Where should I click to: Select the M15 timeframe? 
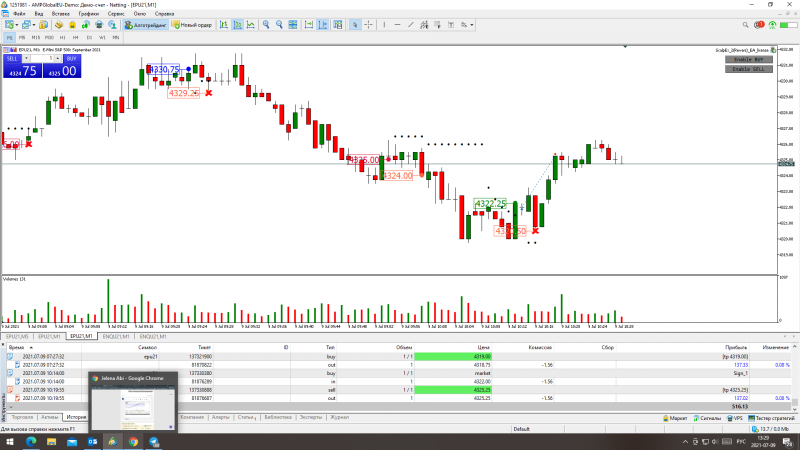click(35, 37)
